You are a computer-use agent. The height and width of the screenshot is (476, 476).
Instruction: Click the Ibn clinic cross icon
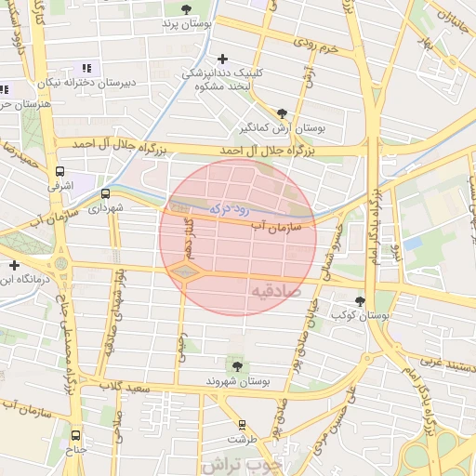(x=14, y=266)
